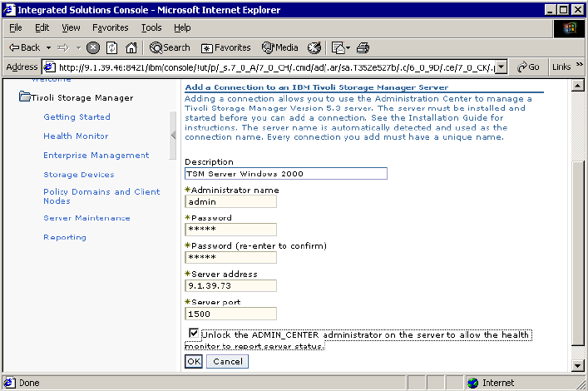This screenshot has height=391, width=588.
Task: Open the Edit icon dropdown arrow
Action: pos(348,47)
